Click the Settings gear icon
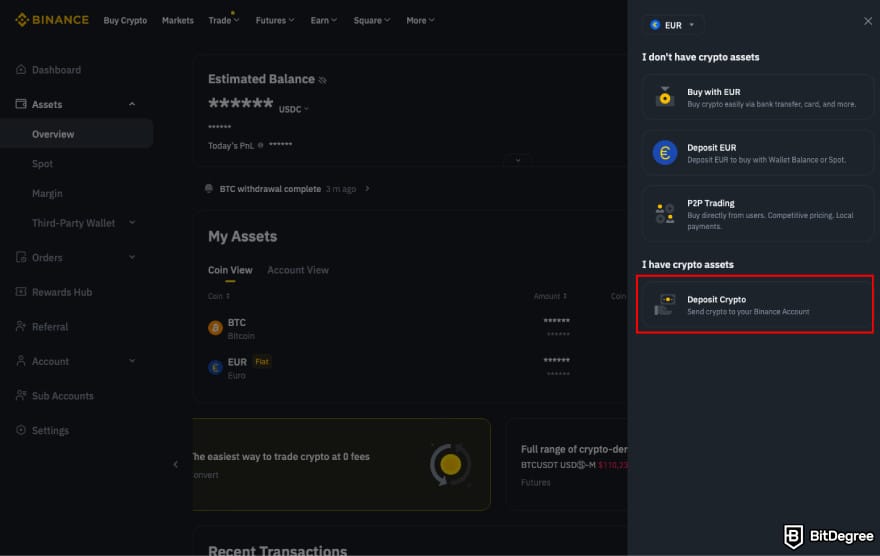Viewport: 880px width, 556px height. point(21,430)
